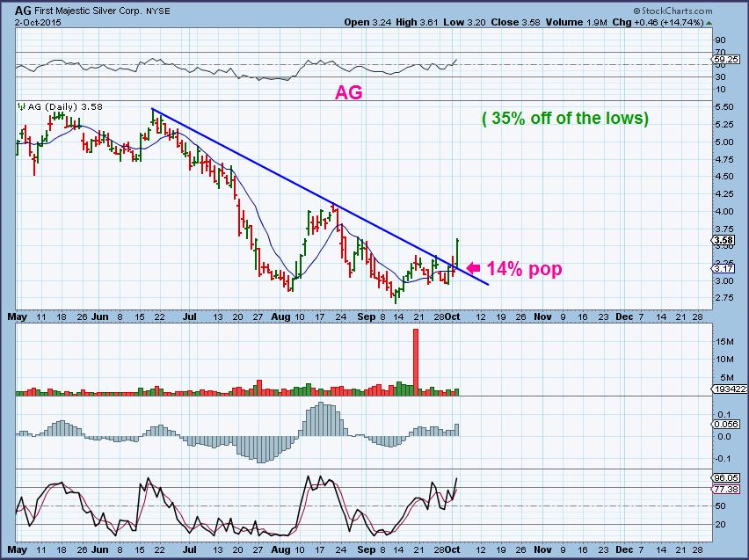Click the latest green price bar near 3.58

[458, 253]
